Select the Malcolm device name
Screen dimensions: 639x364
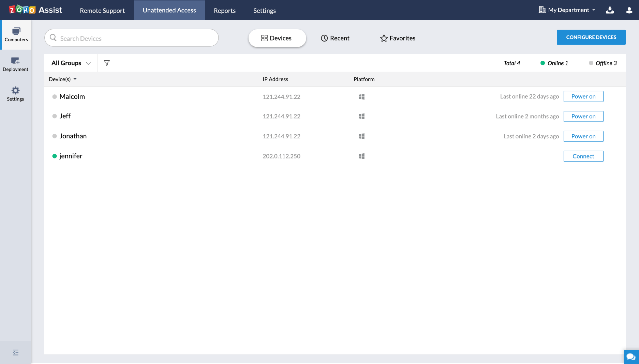click(x=72, y=96)
